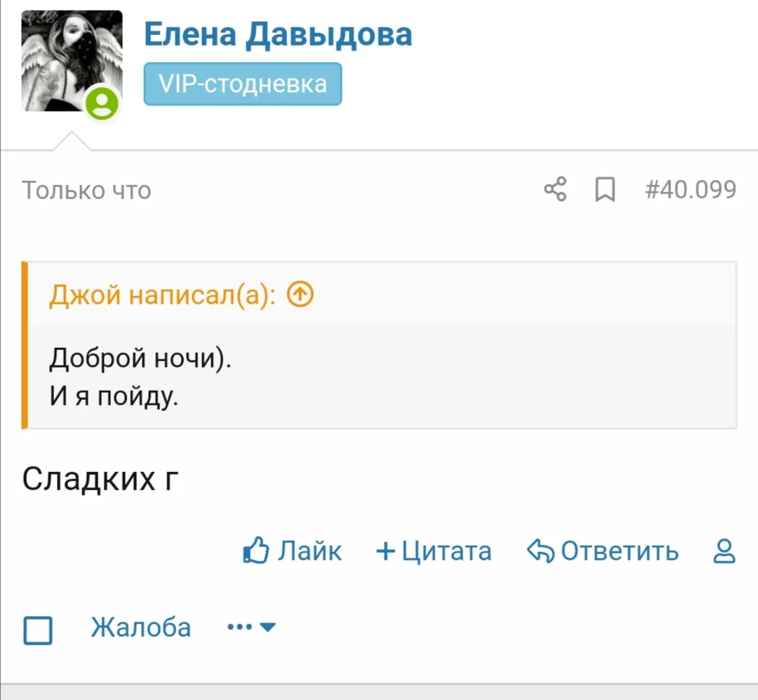
Task: Click the plus icon next to Цитата
Action: [385, 551]
